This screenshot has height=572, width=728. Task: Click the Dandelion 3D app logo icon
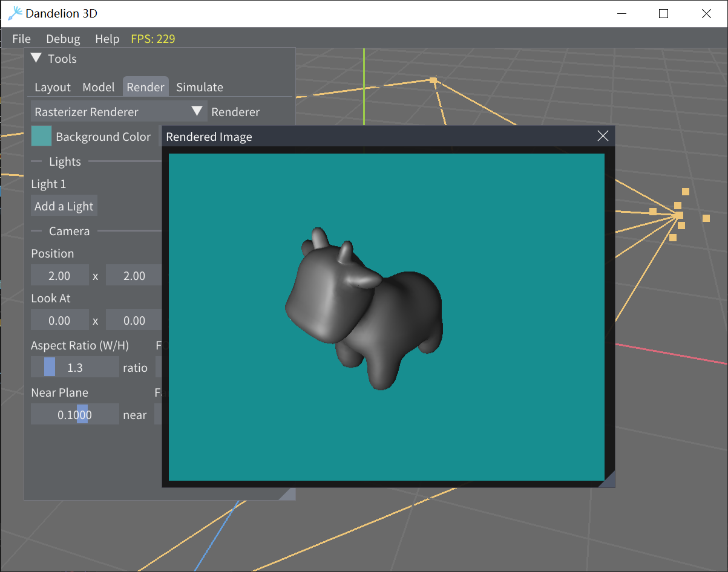pos(15,13)
